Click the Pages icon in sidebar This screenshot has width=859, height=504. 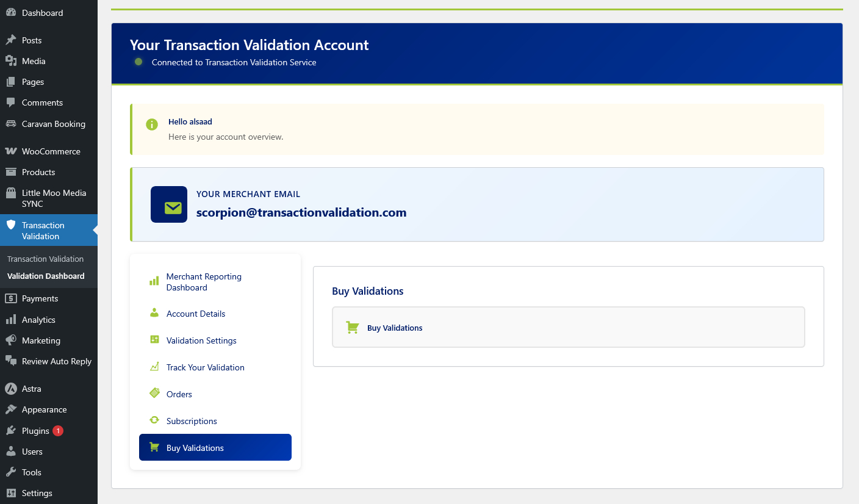11,82
